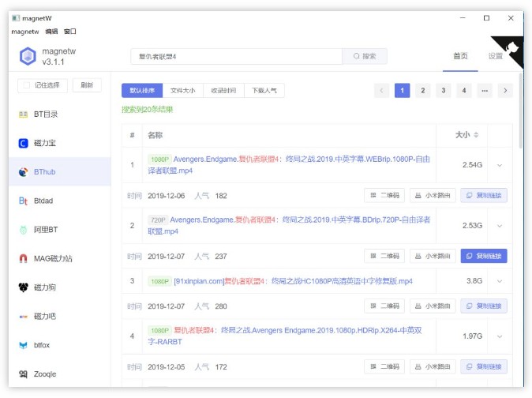Image resolution: width=532 pixels, height=398 pixels.
Task: Switch to 首页 tab
Action: pos(460,56)
